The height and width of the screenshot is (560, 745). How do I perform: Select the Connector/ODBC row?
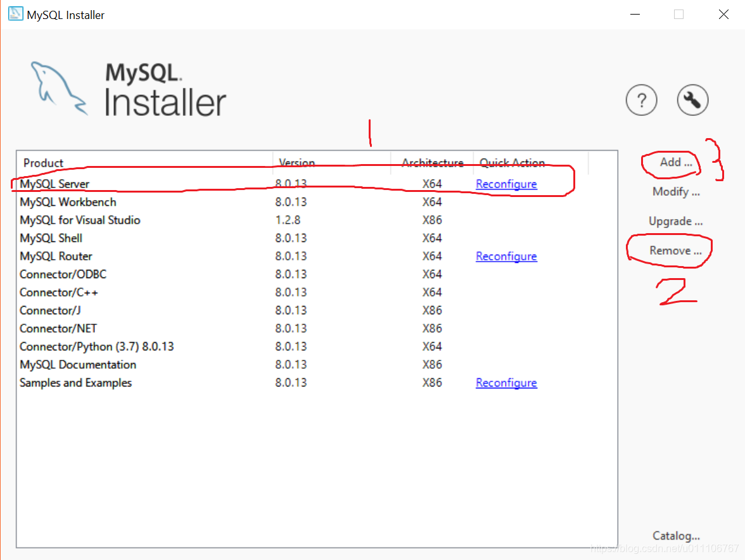click(x=317, y=274)
